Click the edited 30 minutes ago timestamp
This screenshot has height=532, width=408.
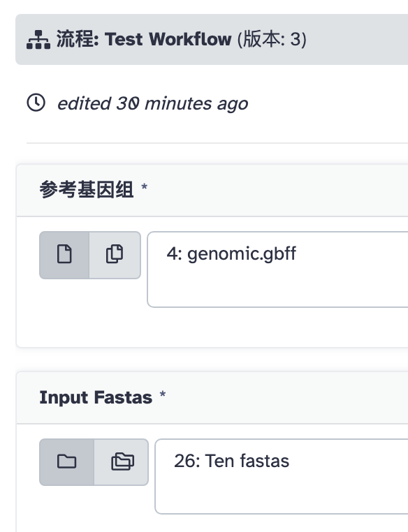click(153, 103)
